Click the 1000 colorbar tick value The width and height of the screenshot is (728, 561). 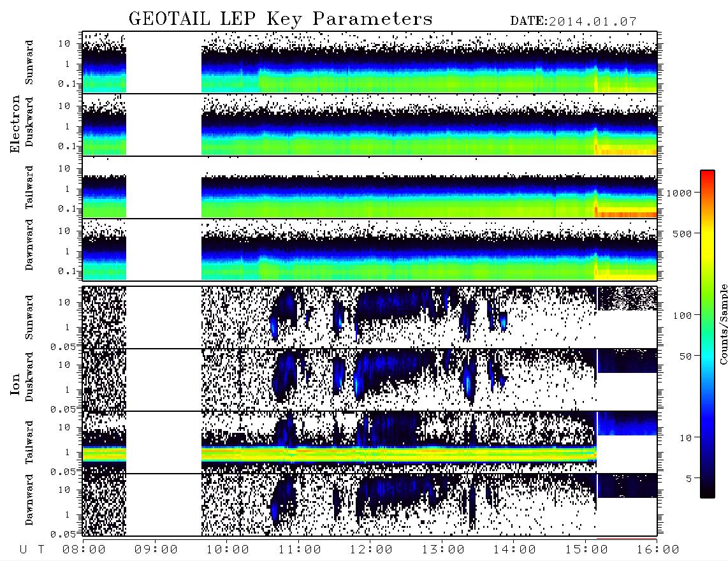pos(679,193)
